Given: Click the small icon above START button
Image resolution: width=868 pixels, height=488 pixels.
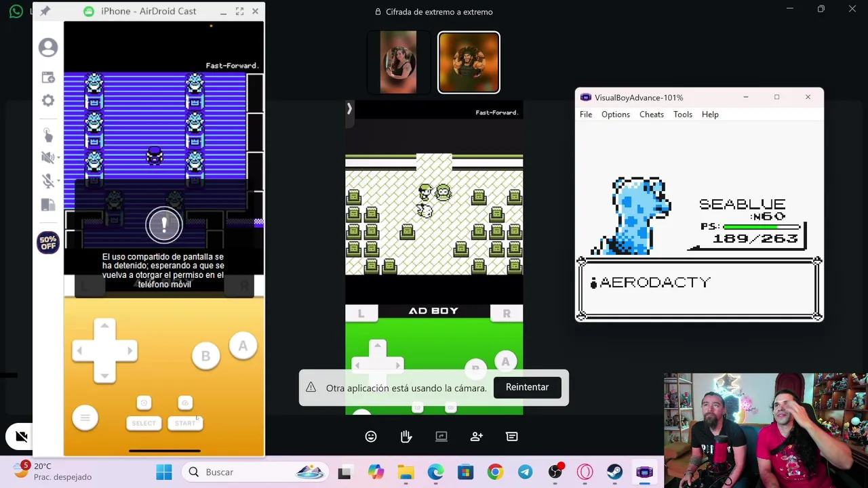Looking at the screenshot, I should point(185,403).
